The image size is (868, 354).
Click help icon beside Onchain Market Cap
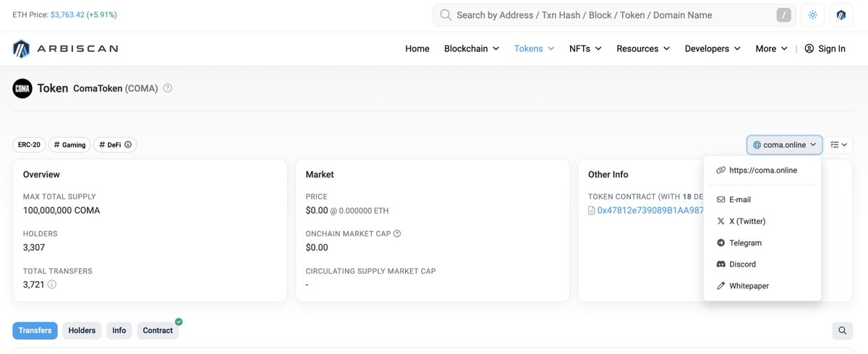pyautogui.click(x=397, y=233)
